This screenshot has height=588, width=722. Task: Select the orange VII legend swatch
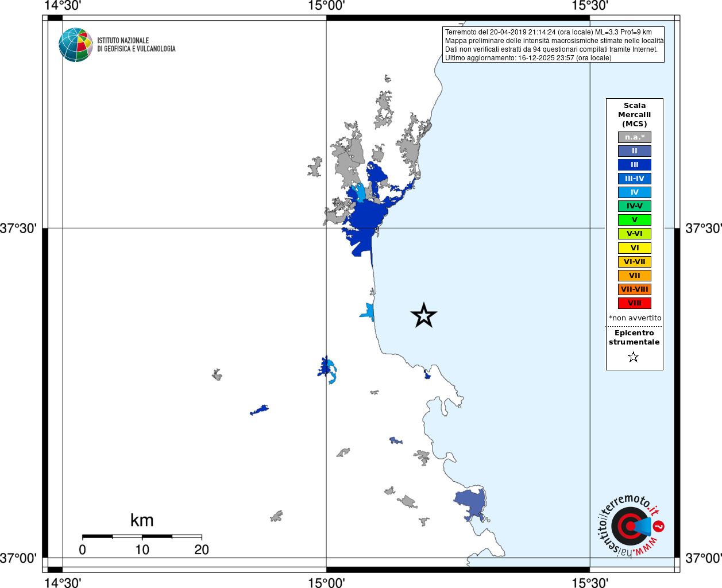634,276
